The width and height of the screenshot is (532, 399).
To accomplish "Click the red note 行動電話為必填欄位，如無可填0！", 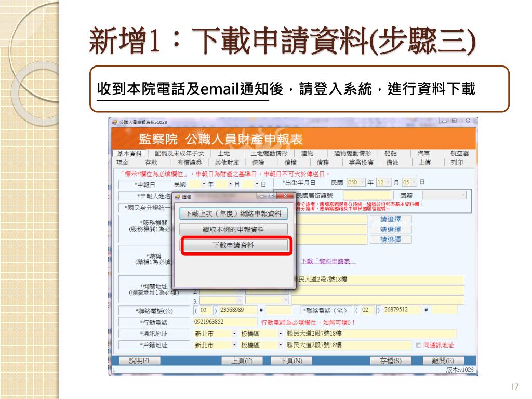I will [x=308, y=322].
